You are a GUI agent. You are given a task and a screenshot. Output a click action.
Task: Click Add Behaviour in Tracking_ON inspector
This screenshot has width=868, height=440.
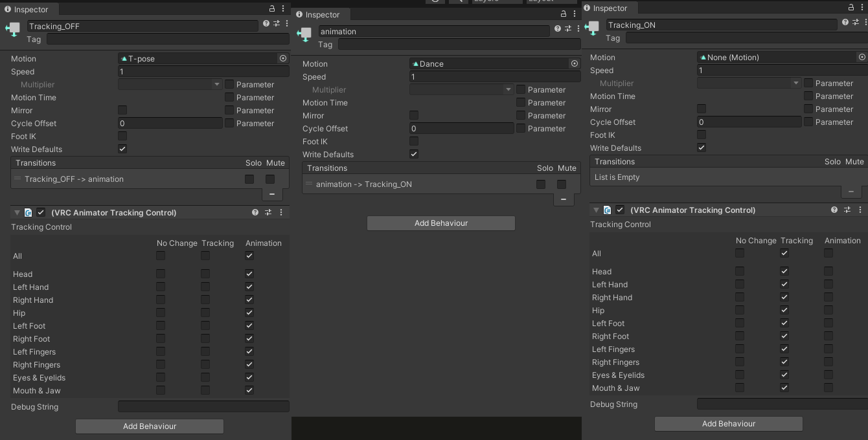point(729,423)
